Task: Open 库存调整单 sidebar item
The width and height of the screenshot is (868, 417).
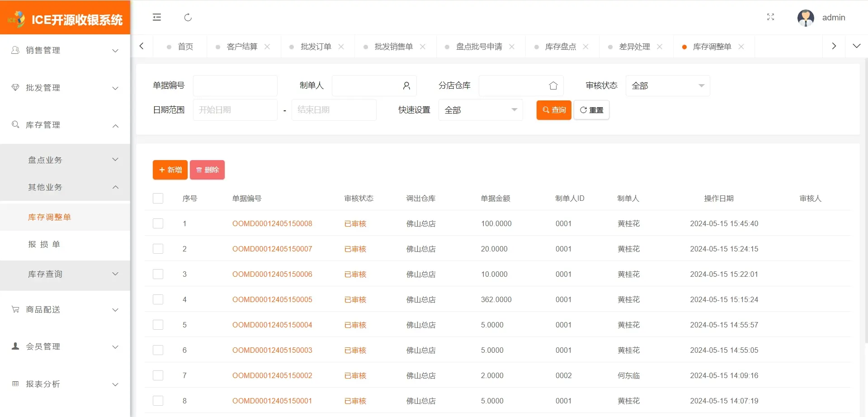Action: (65, 217)
